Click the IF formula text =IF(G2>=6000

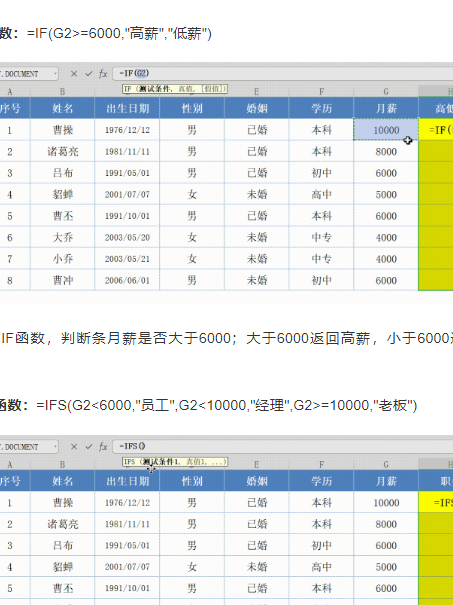point(119,34)
